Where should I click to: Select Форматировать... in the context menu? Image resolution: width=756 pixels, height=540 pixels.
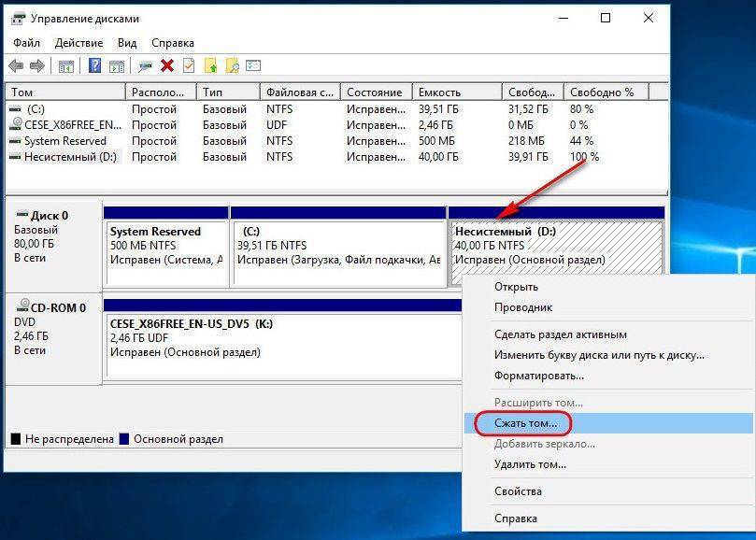pyautogui.click(x=538, y=376)
